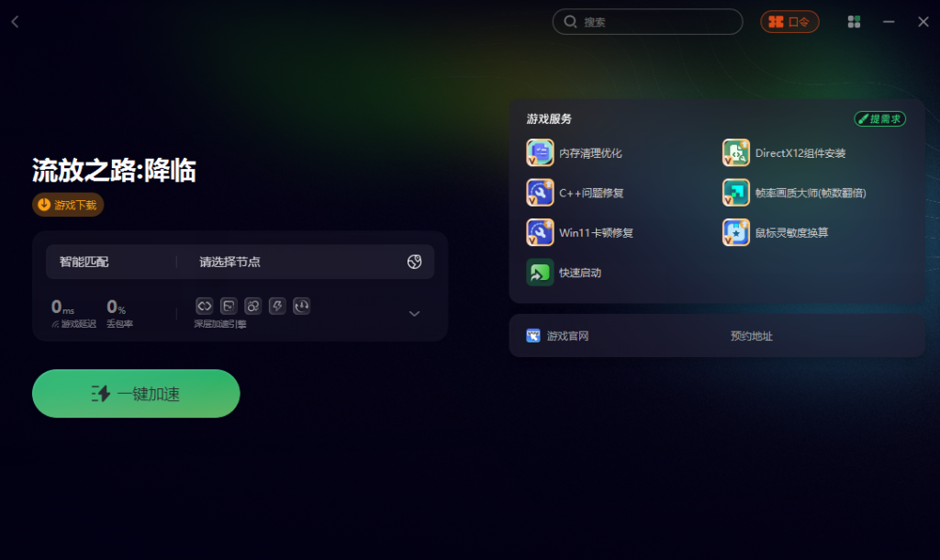Screen dimensions: 940x560
Task: Open 鼠标灵敏度换算 tool
Action: [x=735, y=232]
